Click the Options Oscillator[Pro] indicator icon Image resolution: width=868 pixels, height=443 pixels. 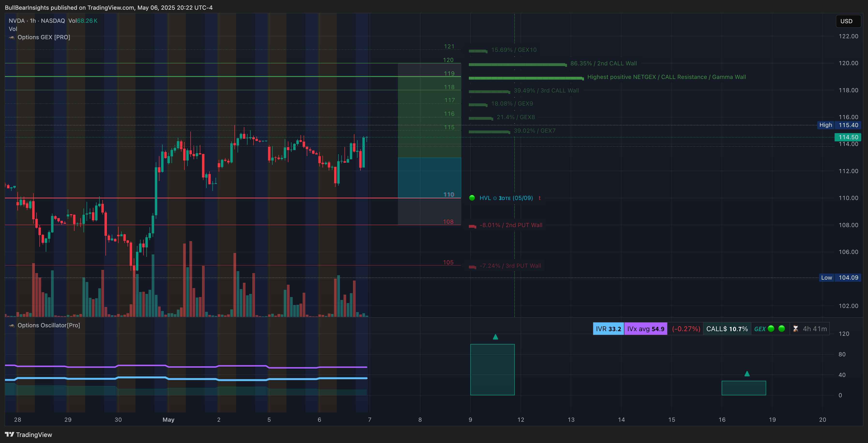[x=12, y=325]
